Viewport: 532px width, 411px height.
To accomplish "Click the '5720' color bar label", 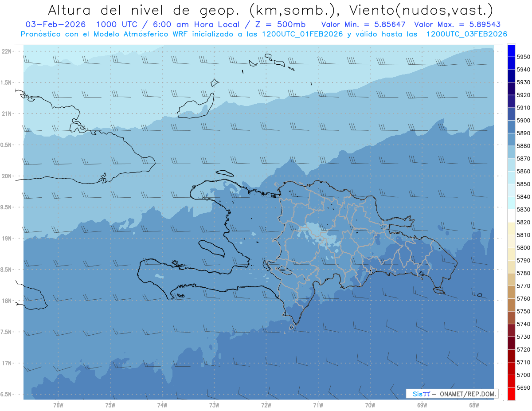I will pos(523,349).
